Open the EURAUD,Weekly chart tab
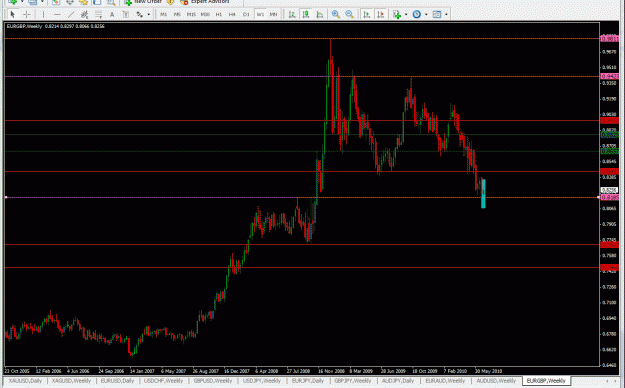 (x=445, y=381)
